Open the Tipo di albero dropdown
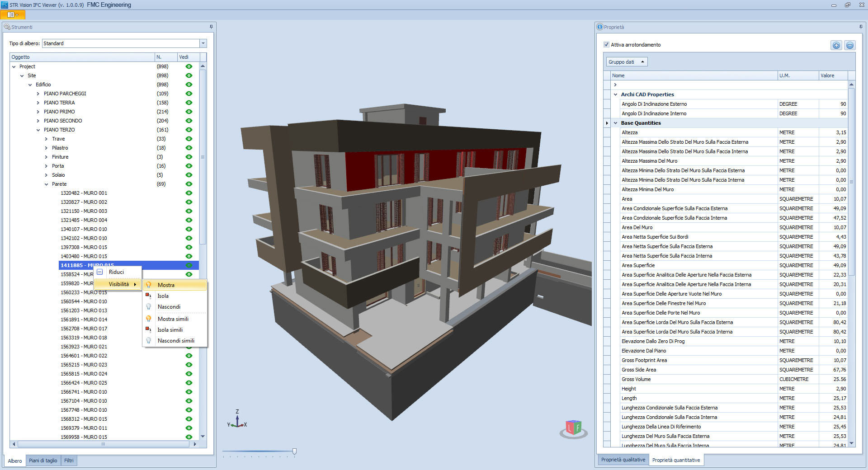 (x=203, y=43)
